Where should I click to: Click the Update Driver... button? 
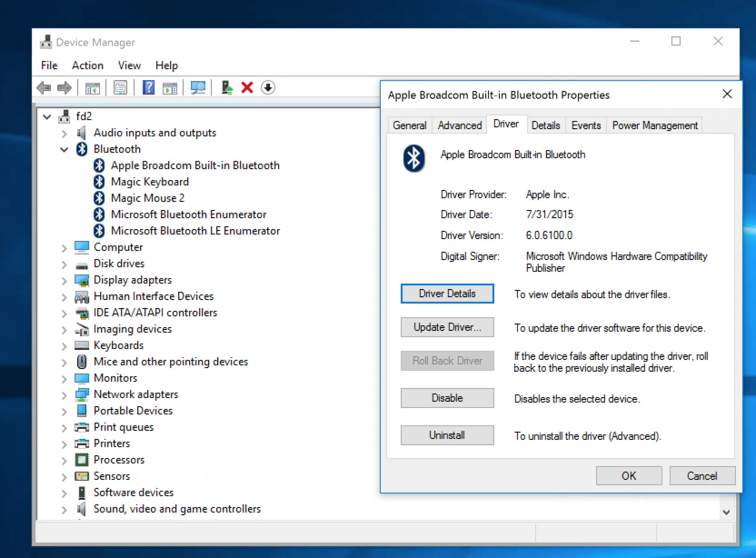coord(447,327)
